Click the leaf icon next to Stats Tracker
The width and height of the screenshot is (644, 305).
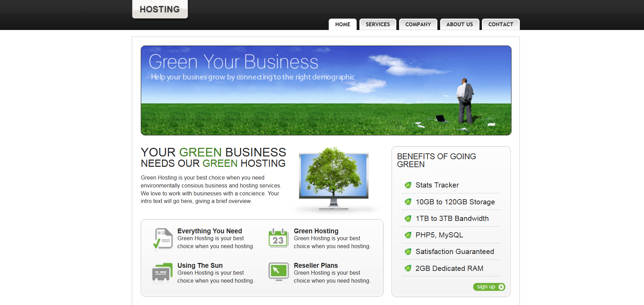tap(408, 185)
